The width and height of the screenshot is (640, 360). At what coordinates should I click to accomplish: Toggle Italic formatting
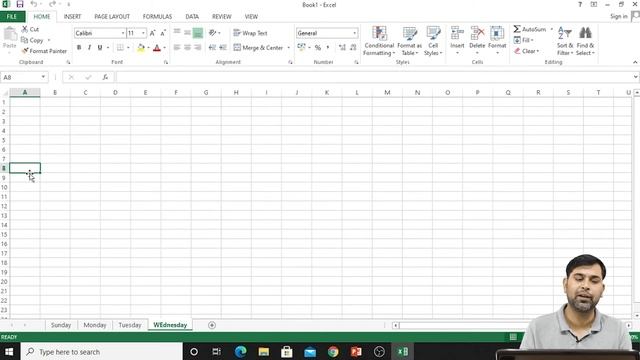[x=89, y=48]
